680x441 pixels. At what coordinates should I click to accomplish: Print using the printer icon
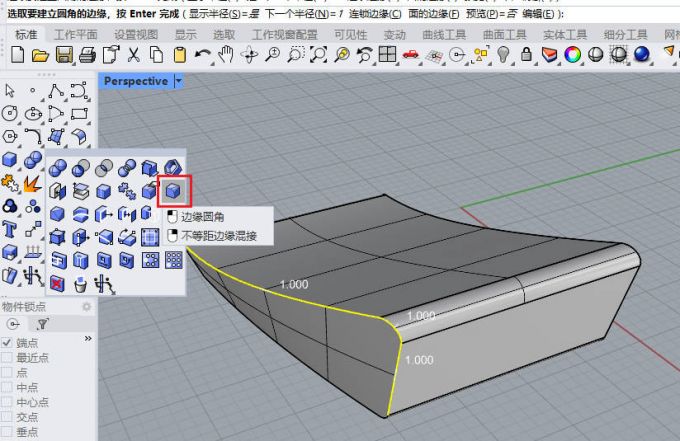[x=88, y=56]
